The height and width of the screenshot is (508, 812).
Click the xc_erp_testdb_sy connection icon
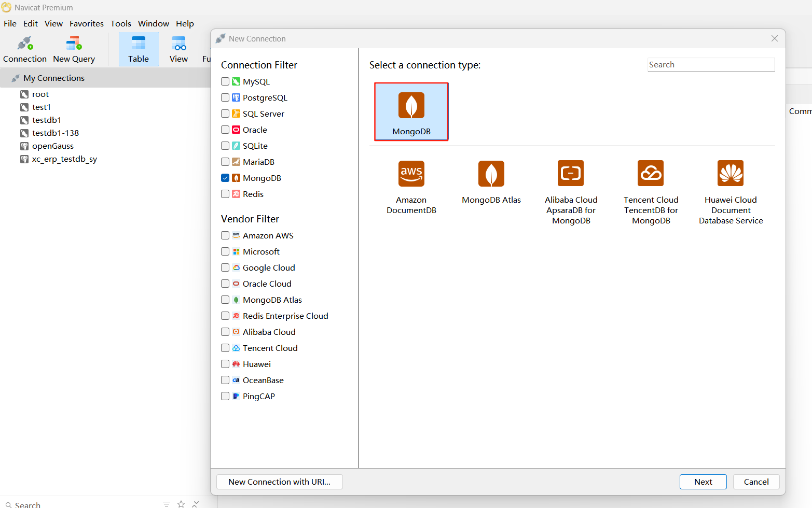point(24,159)
